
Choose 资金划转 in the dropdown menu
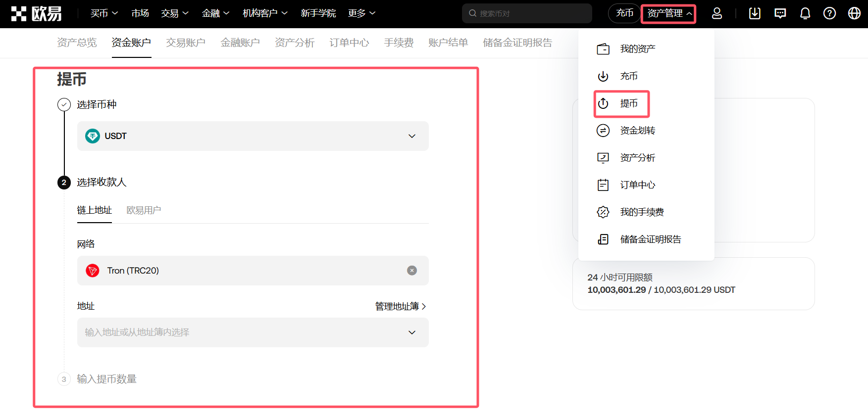click(637, 131)
